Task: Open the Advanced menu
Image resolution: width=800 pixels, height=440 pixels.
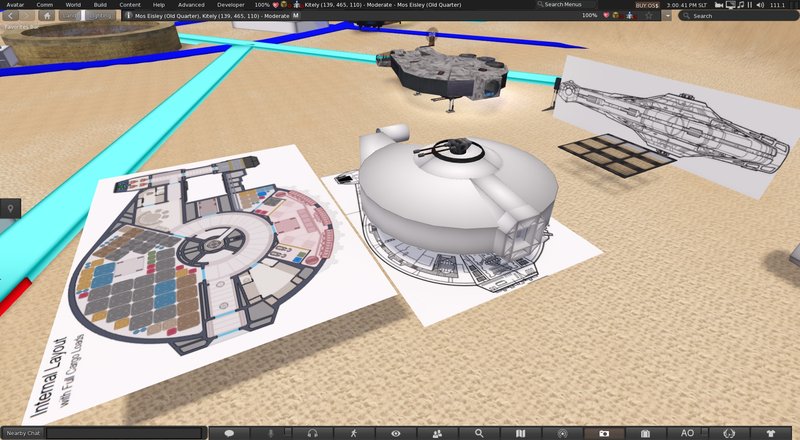Action: (x=191, y=5)
